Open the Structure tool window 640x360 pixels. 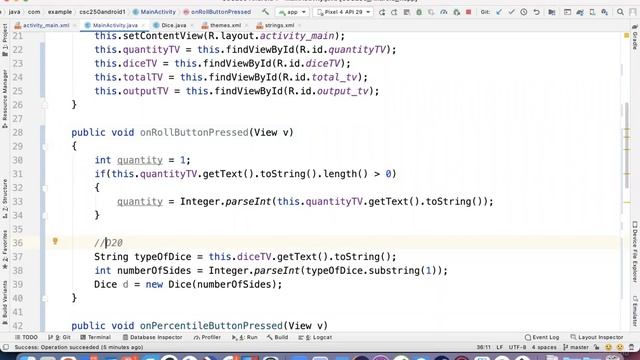pyautogui.click(x=5, y=199)
